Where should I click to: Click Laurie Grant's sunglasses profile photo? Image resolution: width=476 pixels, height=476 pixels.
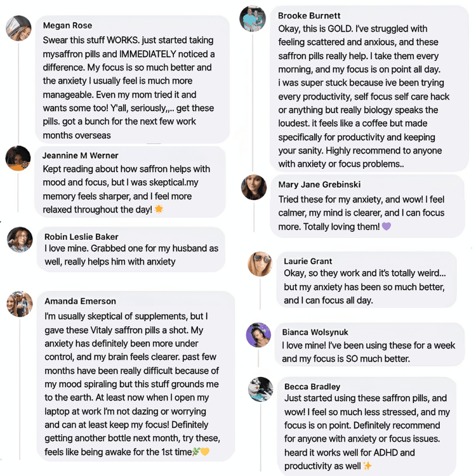coord(260,264)
